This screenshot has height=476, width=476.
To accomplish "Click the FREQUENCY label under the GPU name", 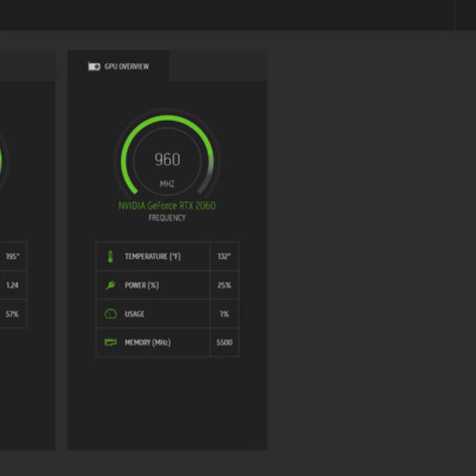I will [167, 218].
